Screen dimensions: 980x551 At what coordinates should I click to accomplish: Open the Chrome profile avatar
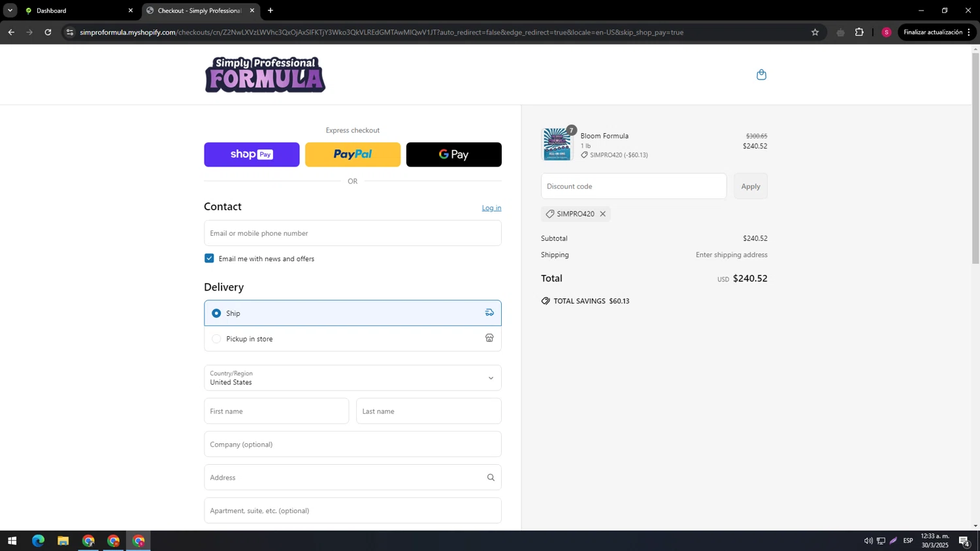click(x=887, y=32)
